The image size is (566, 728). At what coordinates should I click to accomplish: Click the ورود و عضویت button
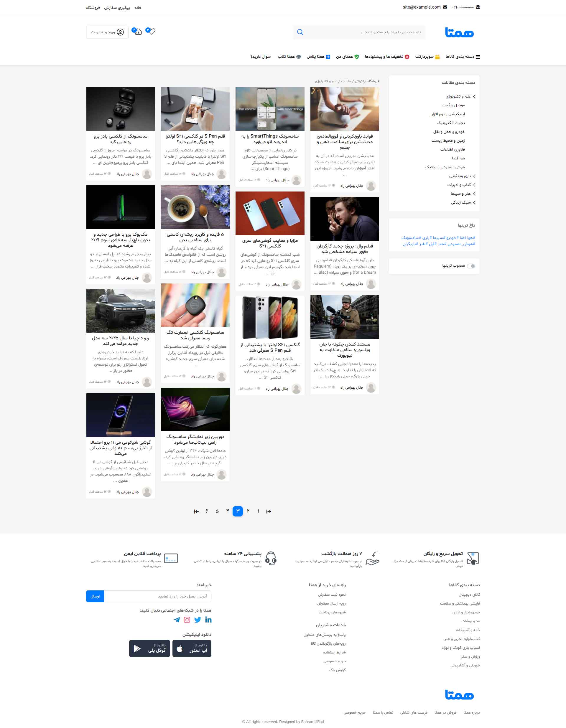(x=107, y=32)
